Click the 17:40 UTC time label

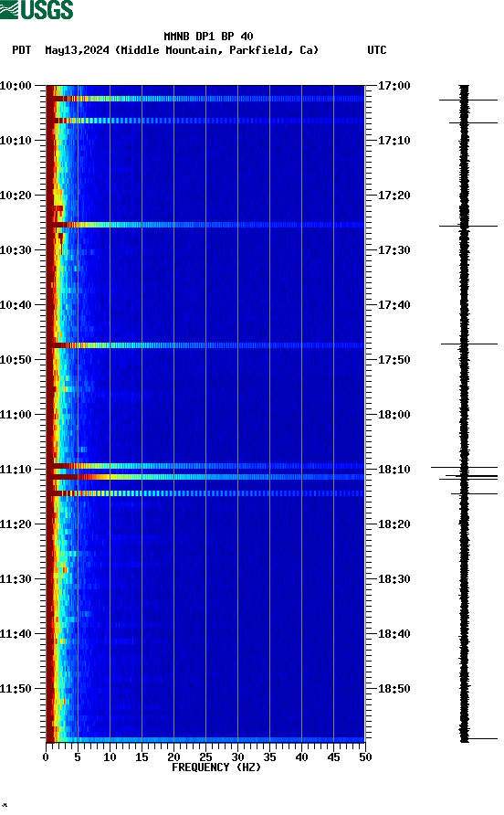pos(394,305)
